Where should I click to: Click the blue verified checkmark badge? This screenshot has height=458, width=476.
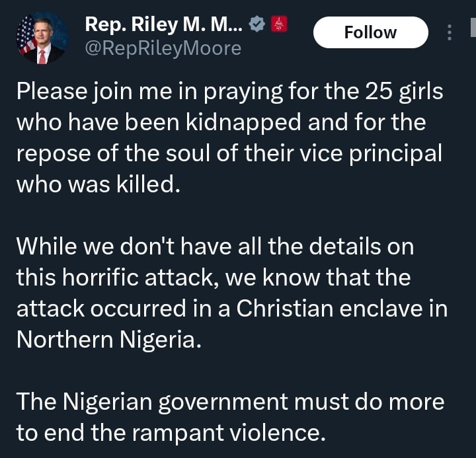click(x=257, y=25)
